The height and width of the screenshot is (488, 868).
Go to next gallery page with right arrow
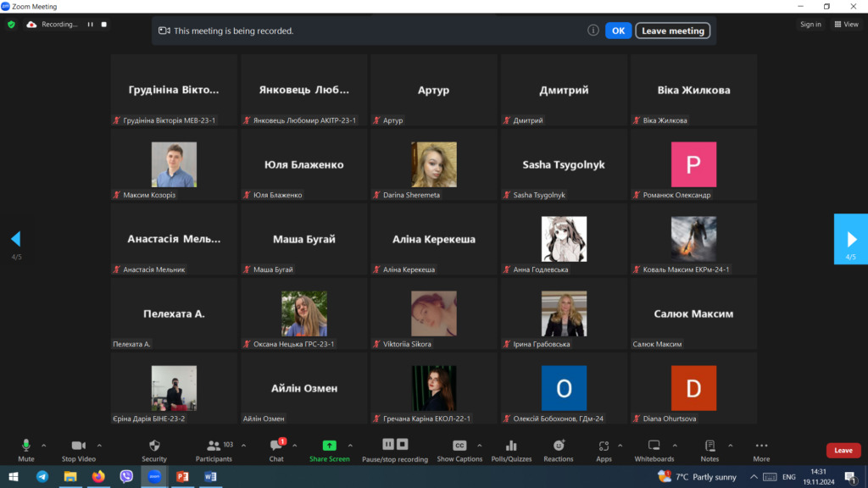851,239
